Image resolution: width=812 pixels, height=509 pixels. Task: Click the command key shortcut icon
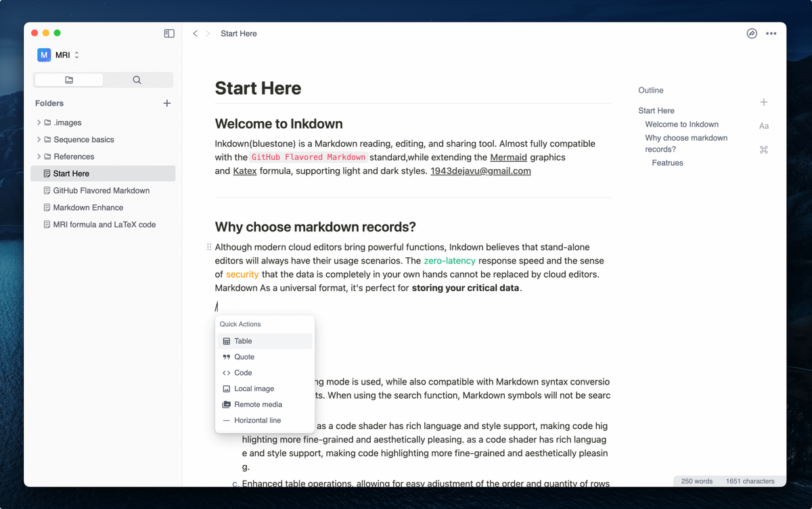763,150
